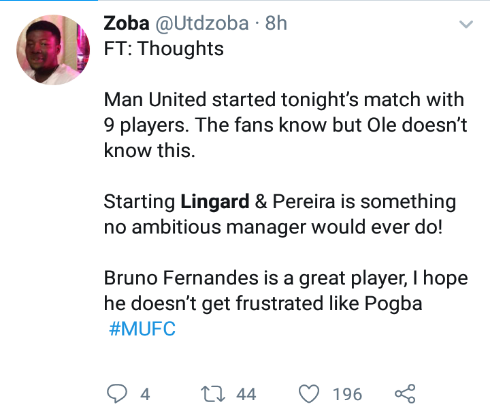Open the paragraph about starting with 9 players
The width and height of the screenshot is (490, 418).
pos(285,125)
